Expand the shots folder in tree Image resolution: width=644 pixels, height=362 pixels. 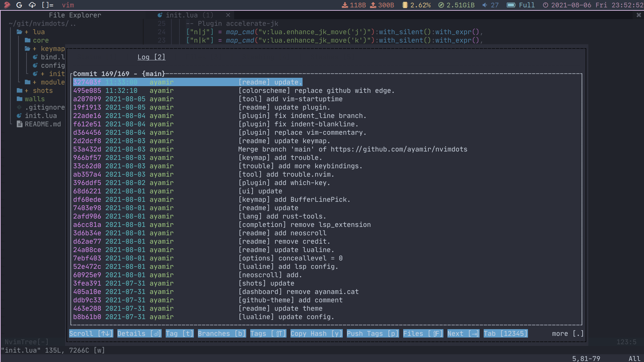tap(43, 90)
